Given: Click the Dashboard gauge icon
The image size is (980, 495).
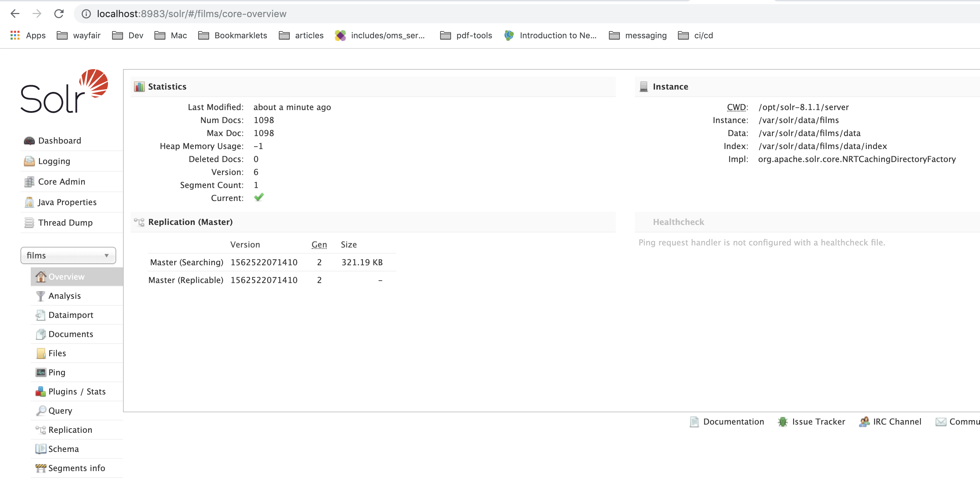Looking at the screenshot, I should 29,141.
